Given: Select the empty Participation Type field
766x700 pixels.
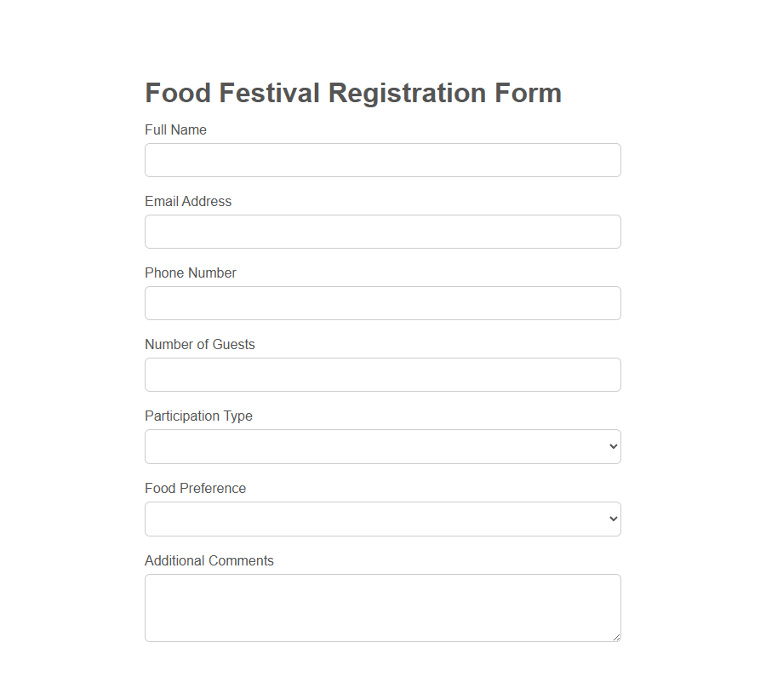Looking at the screenshot, I should (x=383, y=446).
